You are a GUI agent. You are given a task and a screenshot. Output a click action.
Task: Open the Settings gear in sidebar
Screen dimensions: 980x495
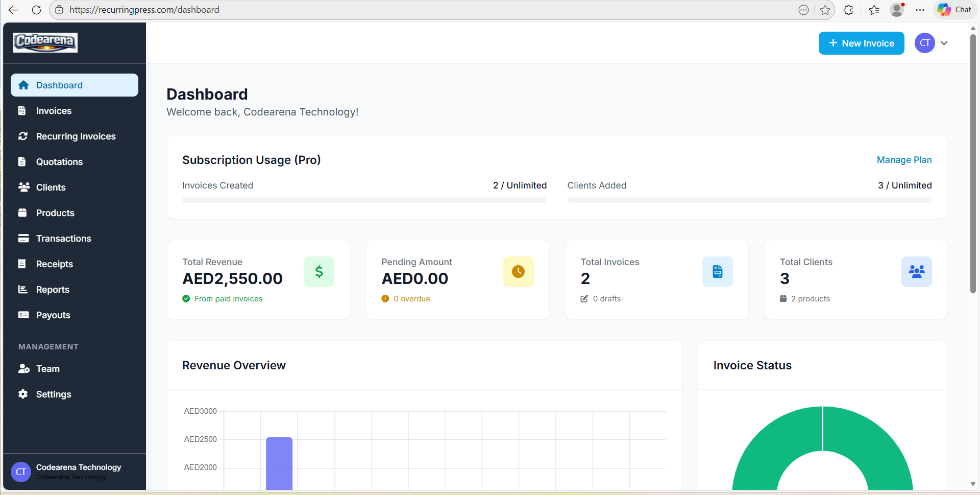point(23,394)
